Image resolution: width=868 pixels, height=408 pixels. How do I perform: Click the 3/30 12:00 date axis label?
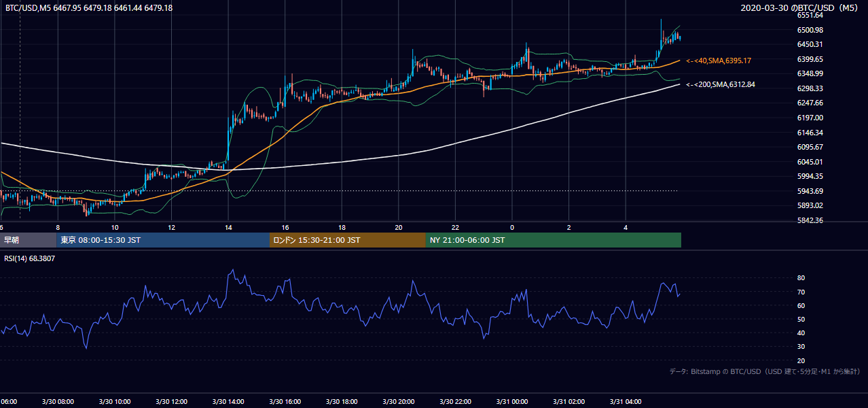(x=171, y=402)
